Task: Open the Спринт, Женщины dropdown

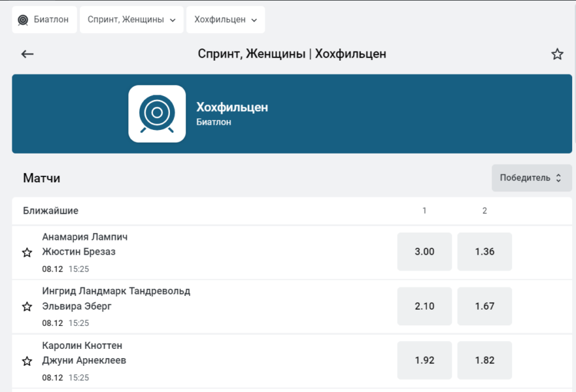Action: coord(131,20)
